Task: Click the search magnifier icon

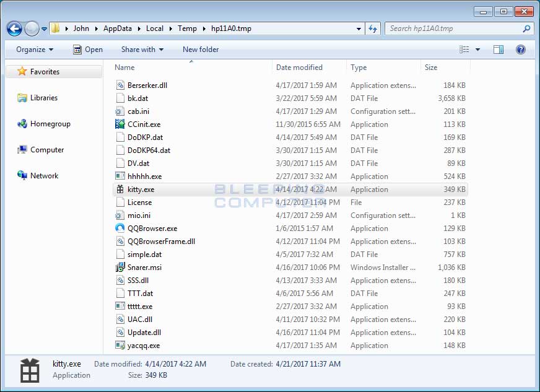Action: 526,29
